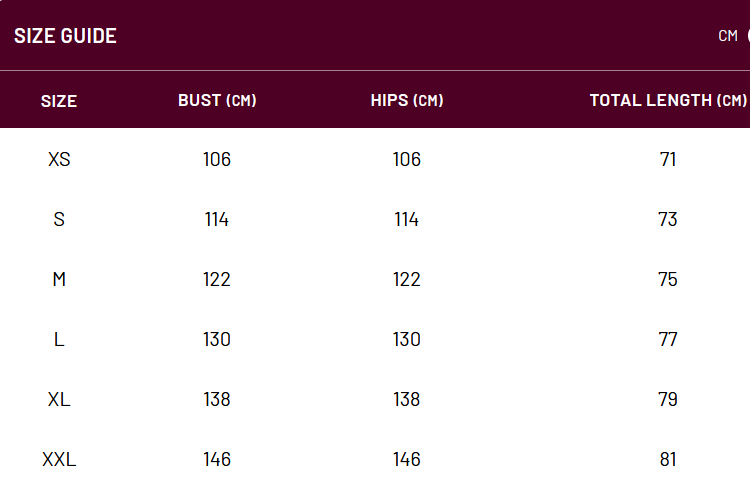The image size is (750, 477).
Task: Click the SIZE GUIDE heading
Action: pos(66,36)
